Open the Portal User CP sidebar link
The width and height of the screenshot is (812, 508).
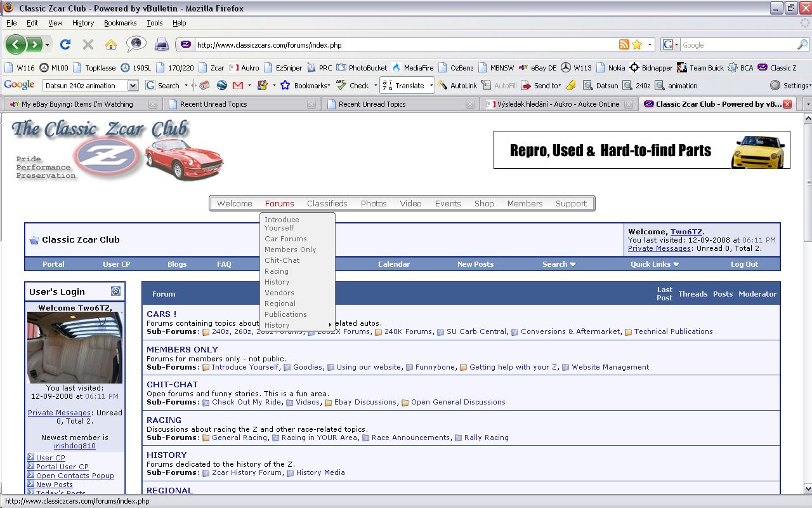(62, 467)
